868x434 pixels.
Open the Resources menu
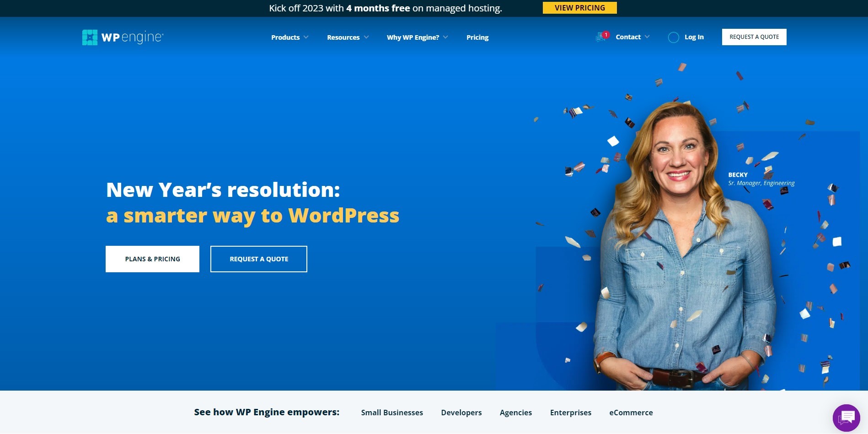point(343,37)
